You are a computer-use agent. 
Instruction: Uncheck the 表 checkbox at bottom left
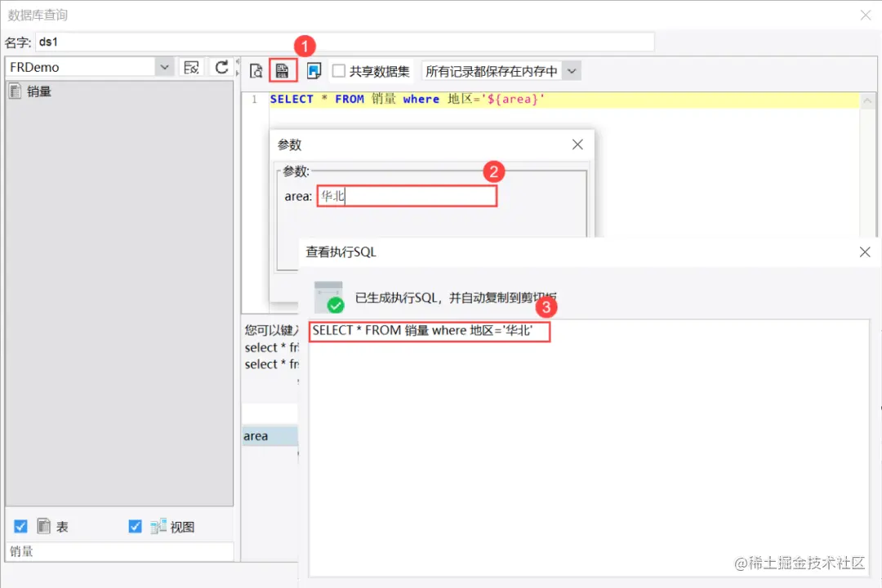click(20, 527)
